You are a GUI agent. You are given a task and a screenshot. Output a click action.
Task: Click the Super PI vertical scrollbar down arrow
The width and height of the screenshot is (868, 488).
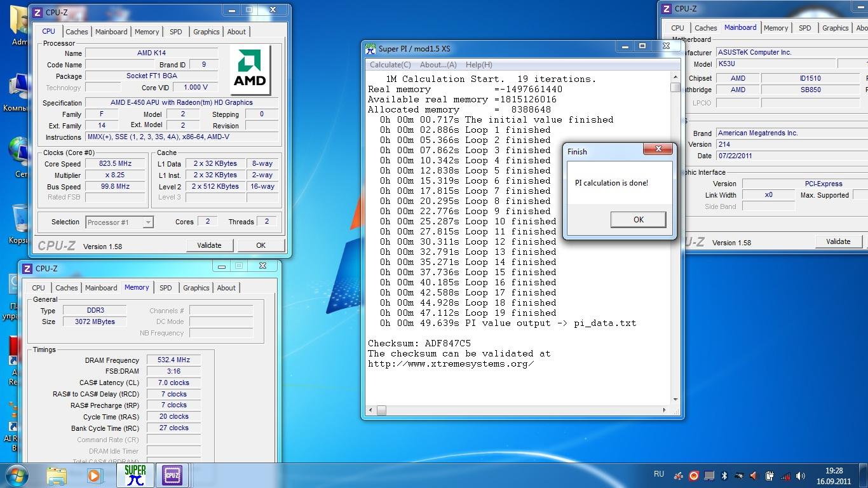point(675,400)
